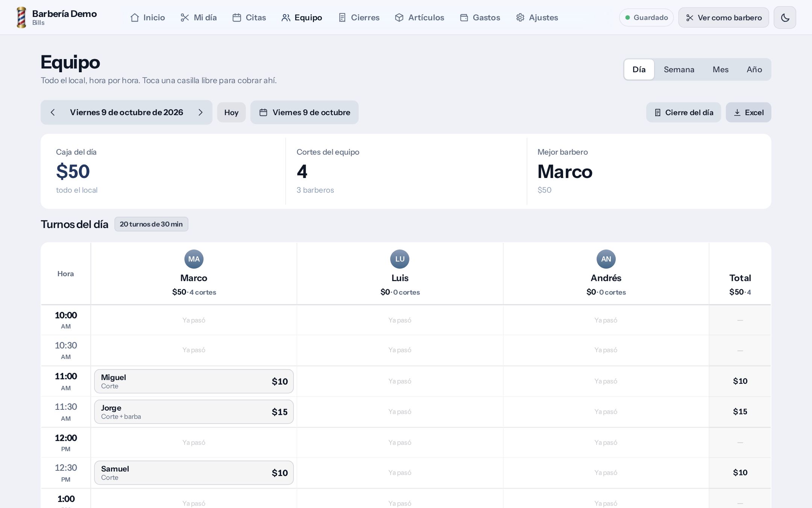Click Andrés's 12:30 PM Ya pasó cell
812x508 pixels.
pos(606,473)
